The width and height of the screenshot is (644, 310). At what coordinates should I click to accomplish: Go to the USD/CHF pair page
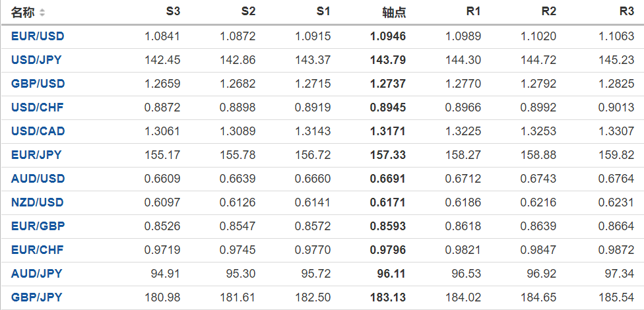coord(37,108)
